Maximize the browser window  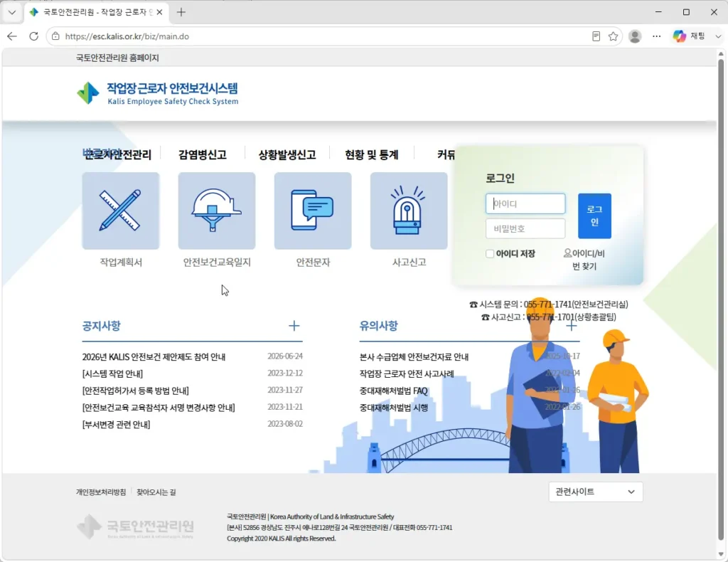[686, 13]
